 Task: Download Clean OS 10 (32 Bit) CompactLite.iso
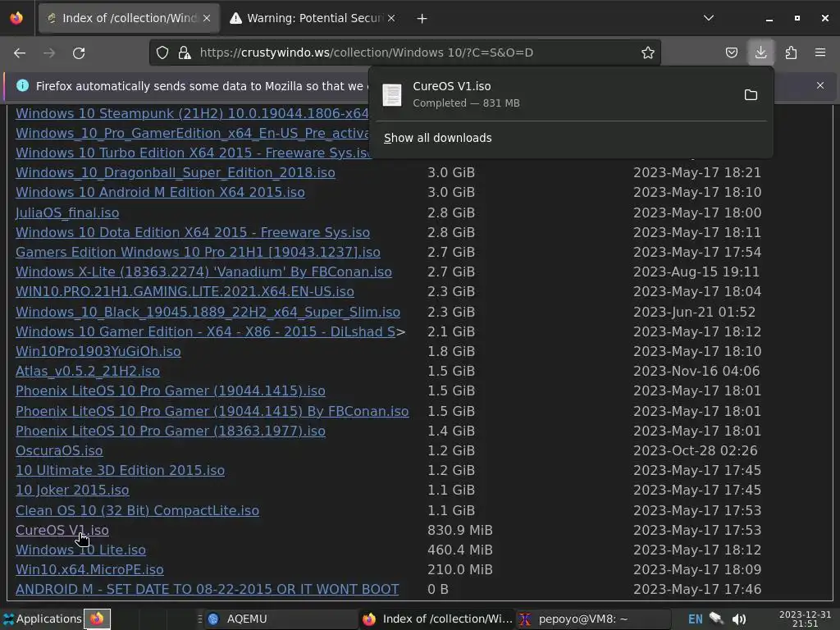coord(137,510)
